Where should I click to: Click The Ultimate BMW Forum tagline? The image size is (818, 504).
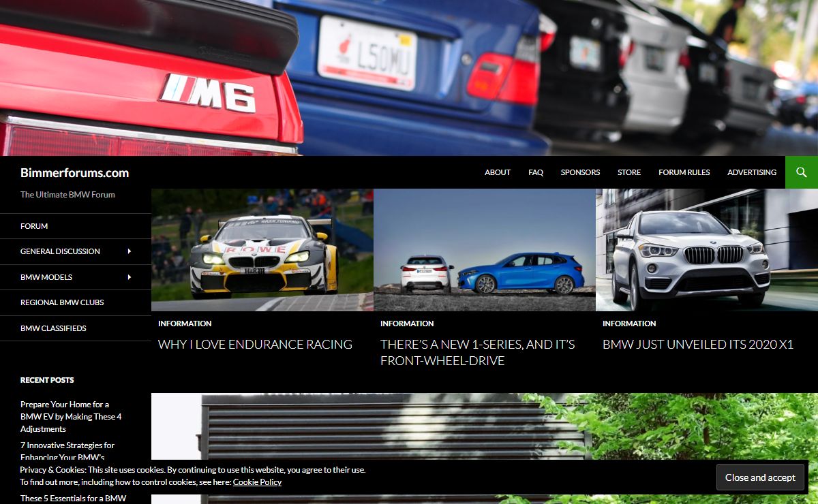coord(67,195)
